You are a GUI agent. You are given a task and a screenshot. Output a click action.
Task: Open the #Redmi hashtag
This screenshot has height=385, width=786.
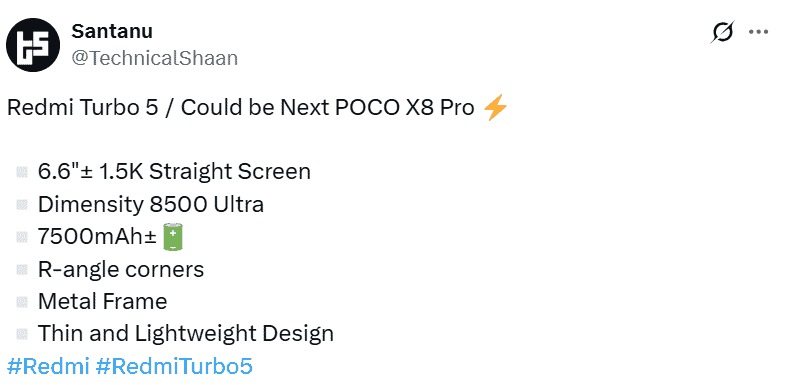pyautogui.click(x=48, y=366)
